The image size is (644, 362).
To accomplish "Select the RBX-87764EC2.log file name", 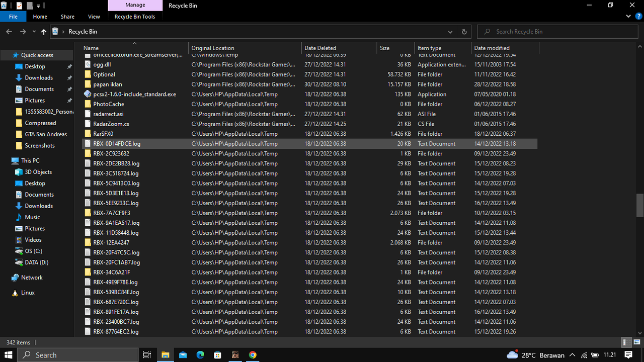I will [x=116, y=332].
